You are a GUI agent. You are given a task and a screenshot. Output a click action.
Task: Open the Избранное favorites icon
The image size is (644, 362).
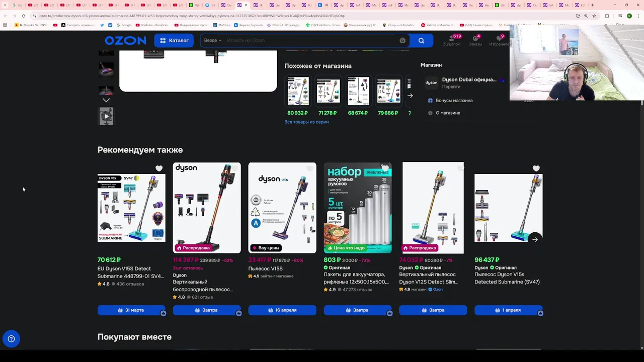[499, 41]
